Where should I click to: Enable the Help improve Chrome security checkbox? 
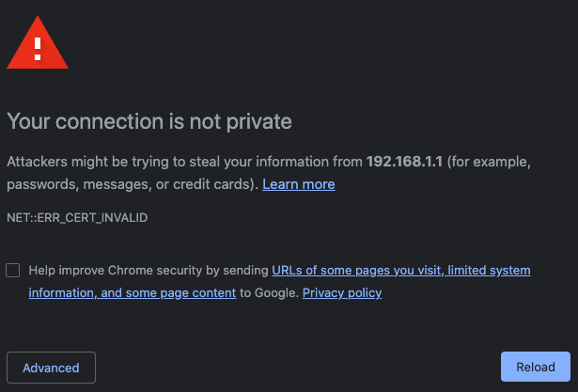click(x=13, y=271)
